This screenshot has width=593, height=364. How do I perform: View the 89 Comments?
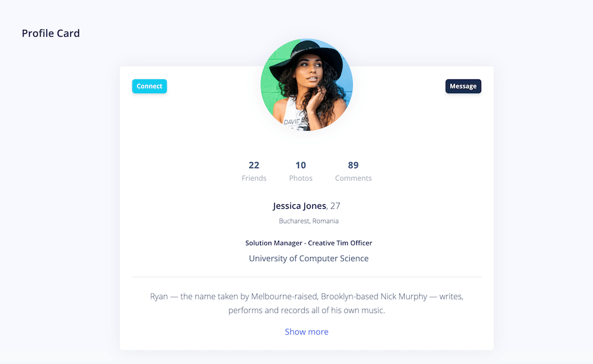click(x=353, y=165)
